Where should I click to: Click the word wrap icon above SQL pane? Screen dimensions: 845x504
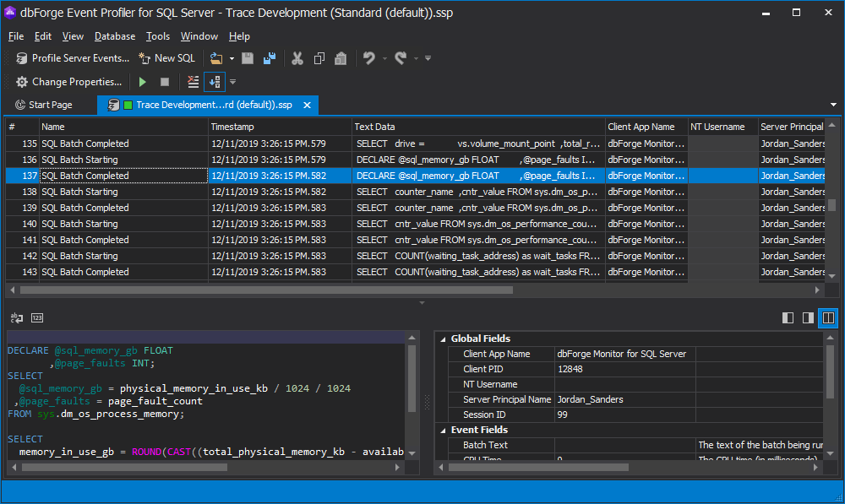click(16, 317)
